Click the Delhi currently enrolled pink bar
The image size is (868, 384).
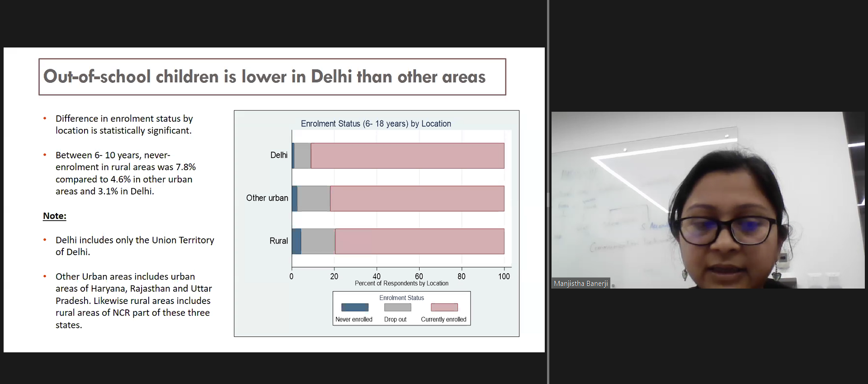point(407,156)
